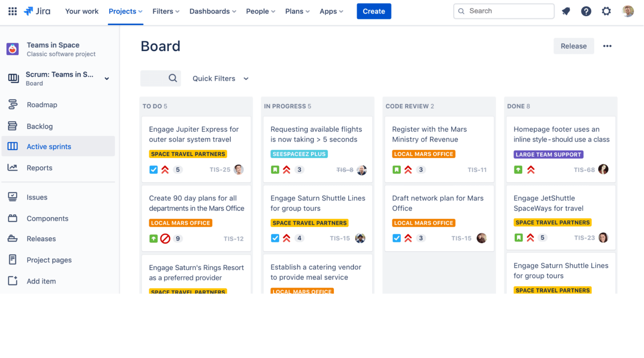Click the assignee avatar on TIS-68
Viewport: 644px width, 358px height.
coord(603,169)
